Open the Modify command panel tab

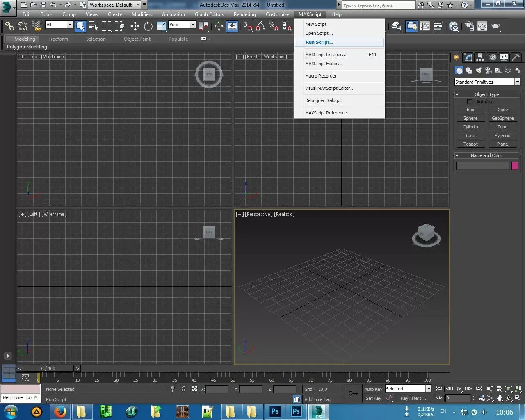point(468,57)
